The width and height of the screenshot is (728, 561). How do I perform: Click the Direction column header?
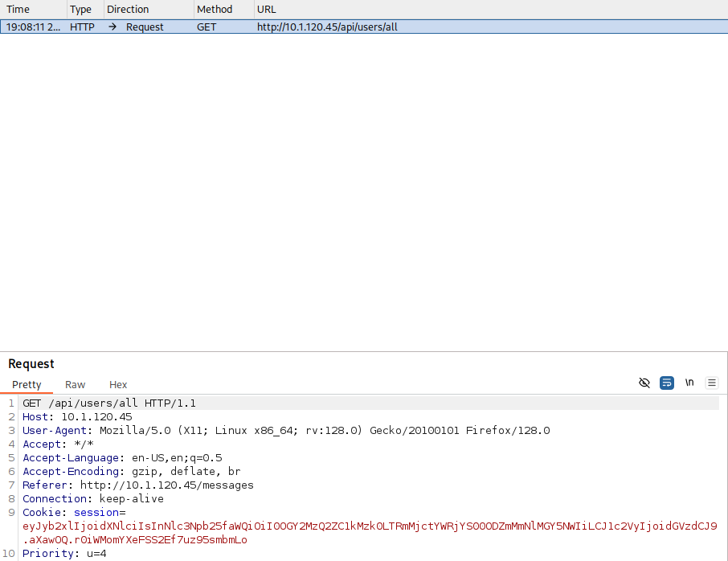pos(128,10)
